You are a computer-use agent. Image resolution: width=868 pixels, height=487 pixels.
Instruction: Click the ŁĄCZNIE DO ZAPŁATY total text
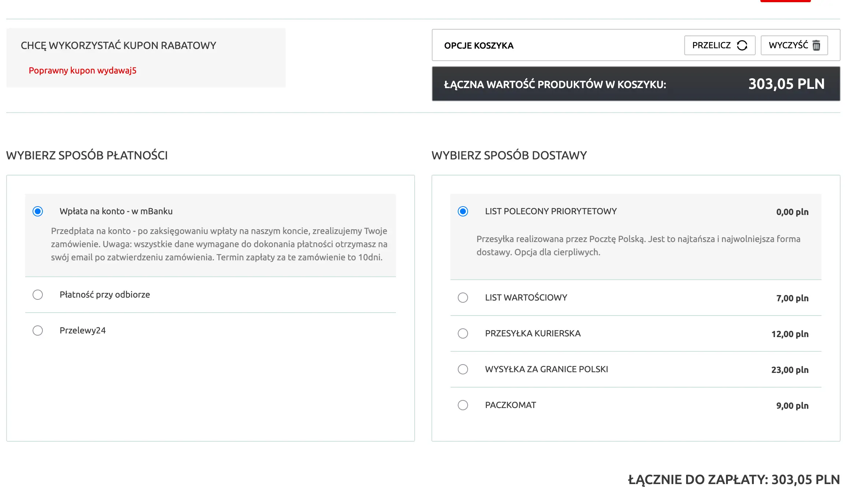pos(733,479)
